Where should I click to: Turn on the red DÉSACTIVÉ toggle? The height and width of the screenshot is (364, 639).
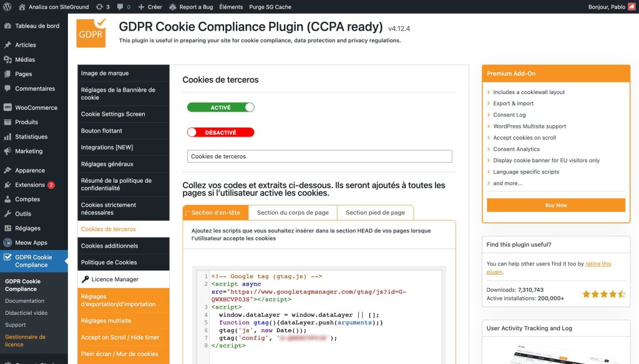pyautogui.click(x=220, y=132)
